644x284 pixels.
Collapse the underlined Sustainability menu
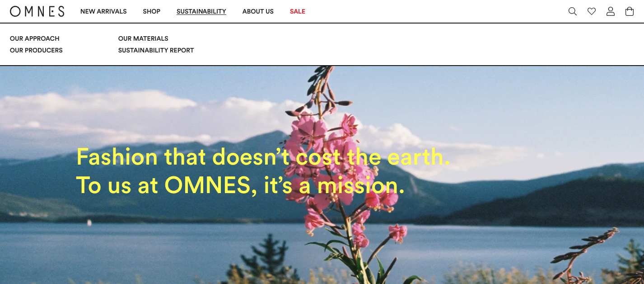click(201, 11)
